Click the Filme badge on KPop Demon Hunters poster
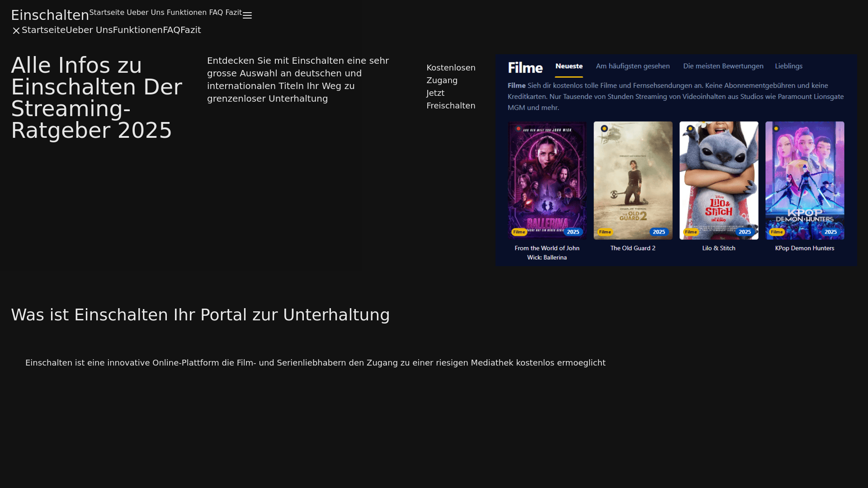 777,232
